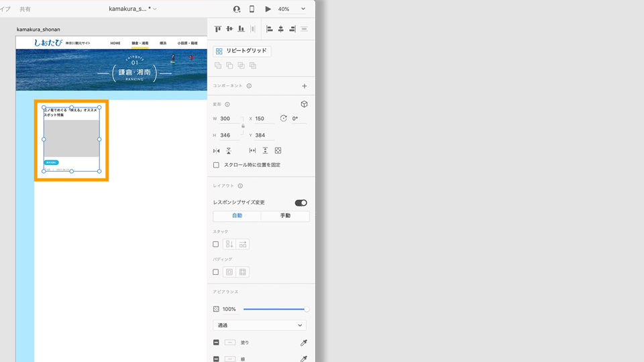Enable 3D transforms cube icon
The height and width of the screenshot is (362, 644).
click(304, 104)
